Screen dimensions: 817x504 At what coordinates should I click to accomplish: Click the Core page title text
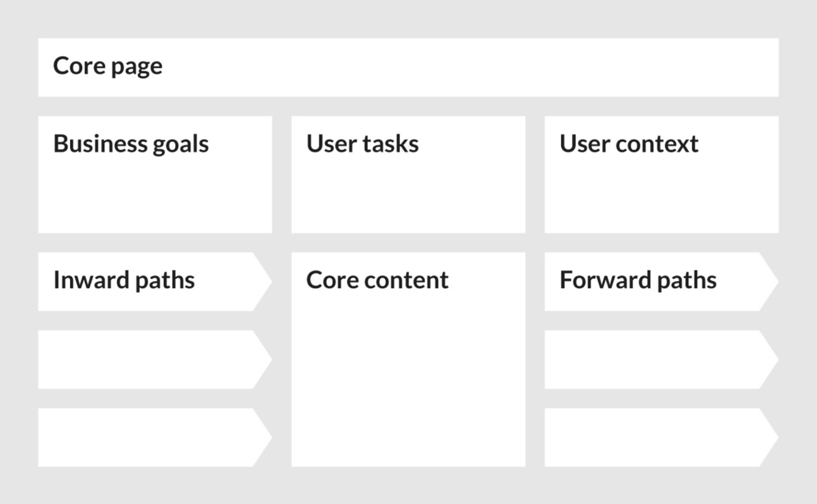(x=108, y=66)
